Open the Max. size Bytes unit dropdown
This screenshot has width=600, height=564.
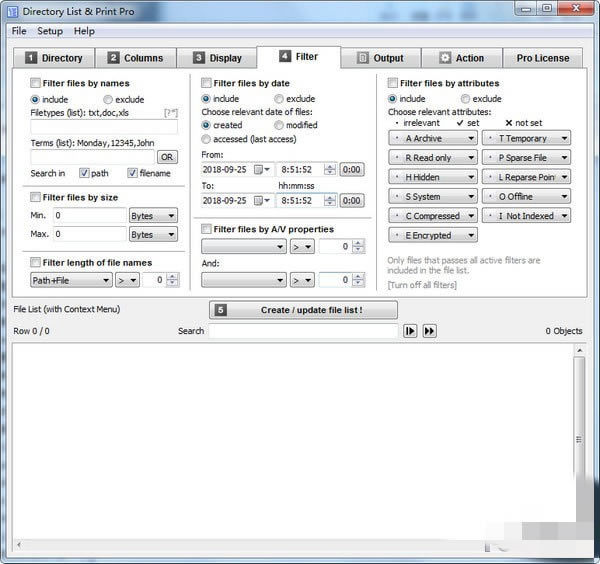click(153, 235)
